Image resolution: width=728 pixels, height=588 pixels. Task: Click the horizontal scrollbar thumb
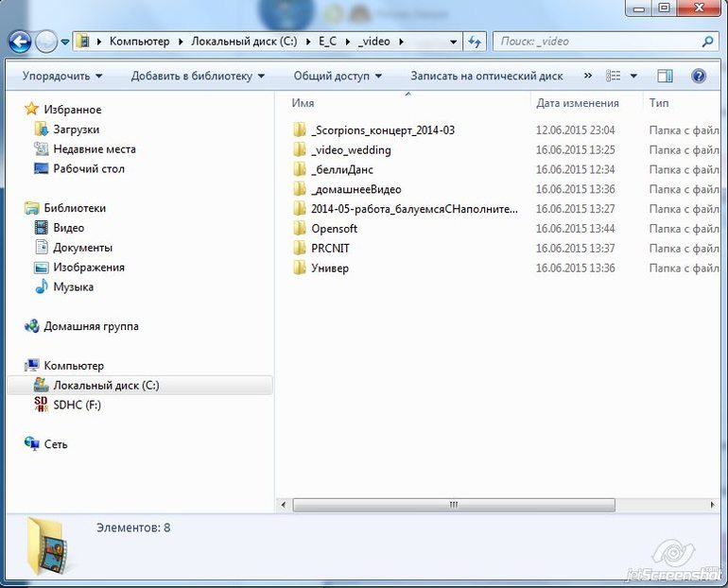click(453, 505)
